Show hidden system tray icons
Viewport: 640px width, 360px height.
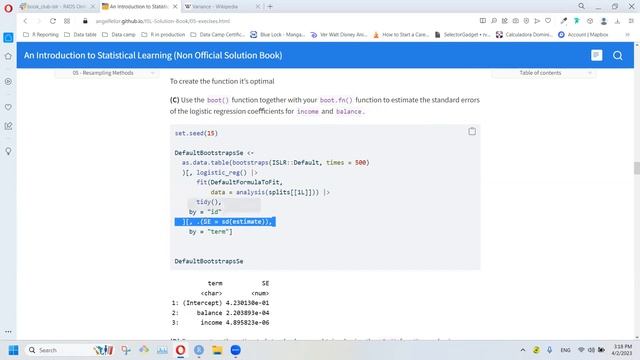point(522,350)
